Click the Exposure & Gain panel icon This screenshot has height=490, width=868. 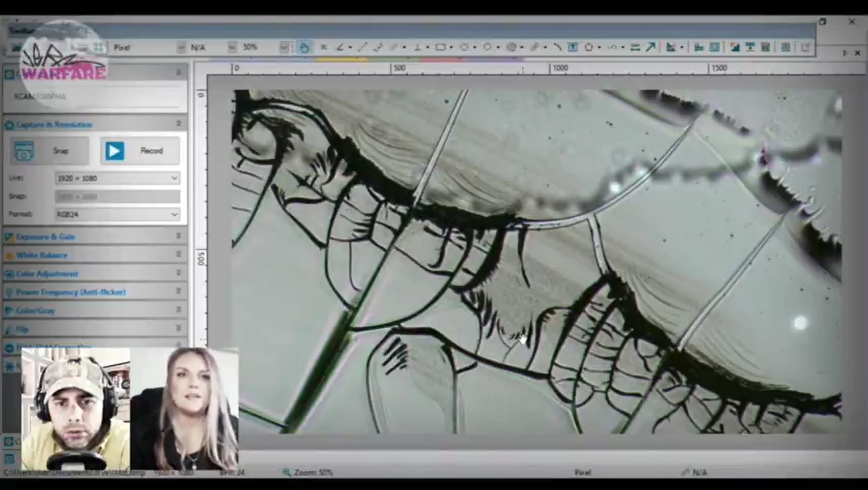tap(9, 237)
